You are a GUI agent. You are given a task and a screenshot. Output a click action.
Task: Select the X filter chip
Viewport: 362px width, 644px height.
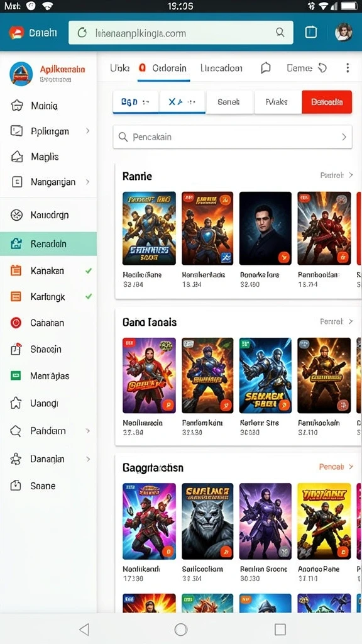[x=182, y=102]
